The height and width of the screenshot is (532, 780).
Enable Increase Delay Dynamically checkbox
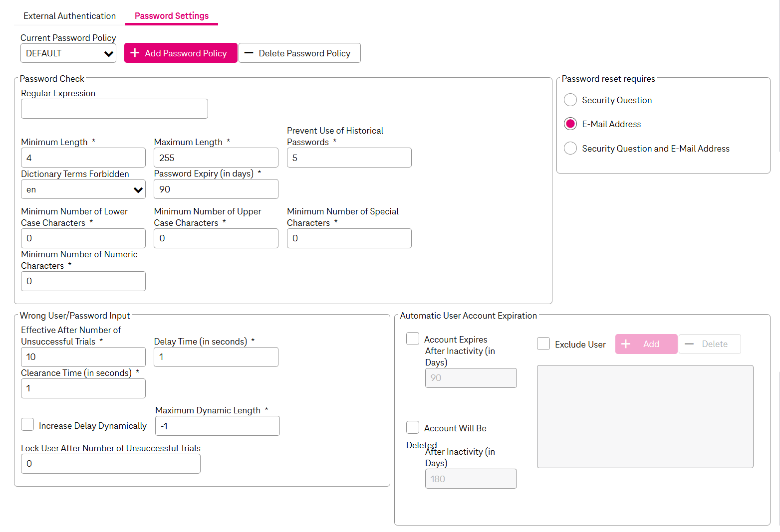tap(28, 425)
